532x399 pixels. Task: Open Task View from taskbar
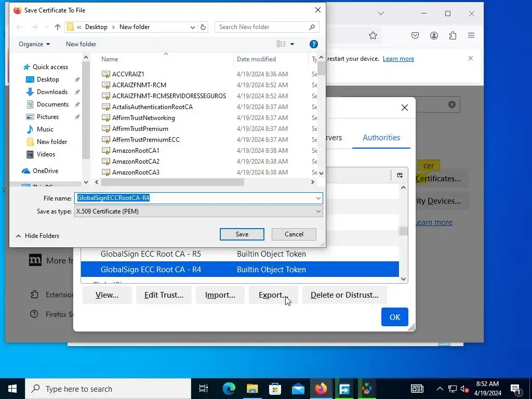coord(203,389)
